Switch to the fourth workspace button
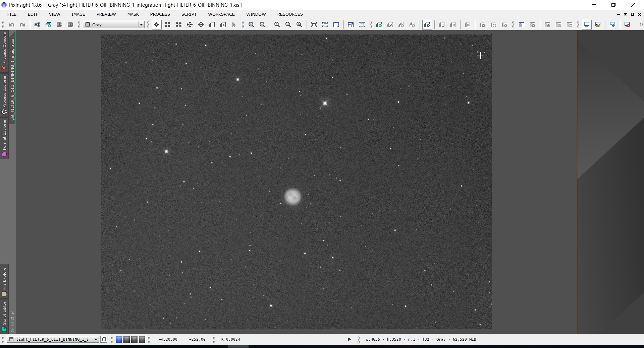 pos(142,340)
